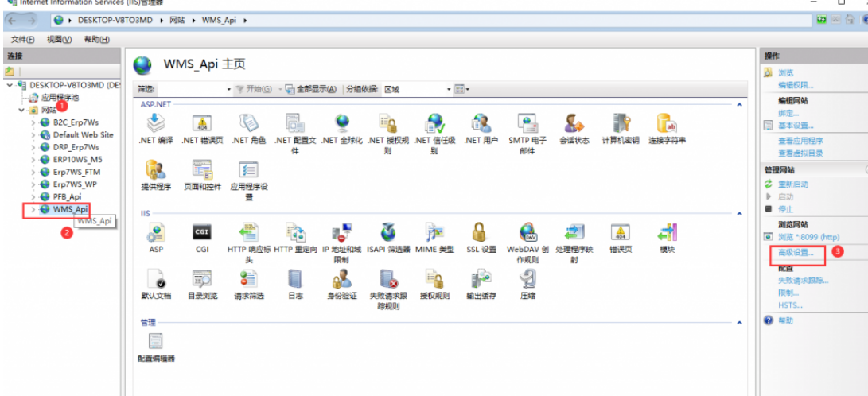Select the WMS_Api site
The width and height of the screenshot is (868, 396).
pyautogui.click(x=70, y=209)
